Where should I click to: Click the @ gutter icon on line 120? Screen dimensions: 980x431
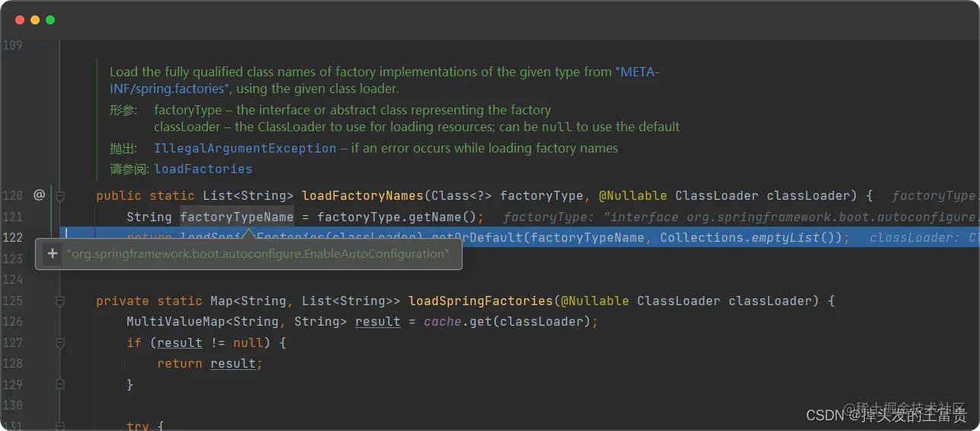(x=39, y=195)
